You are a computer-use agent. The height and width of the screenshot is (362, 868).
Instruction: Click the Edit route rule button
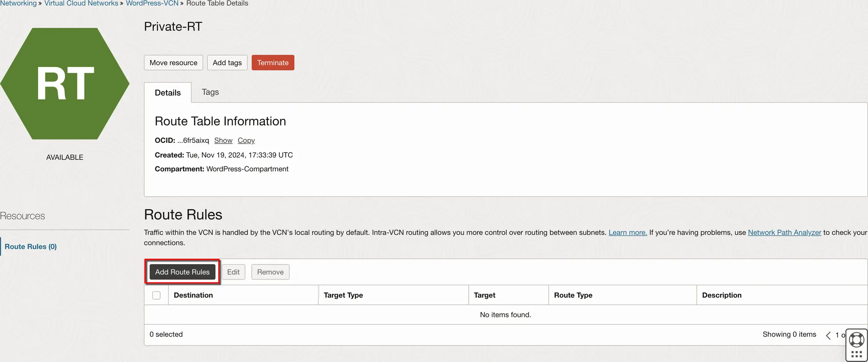click(x=233, y=272)
